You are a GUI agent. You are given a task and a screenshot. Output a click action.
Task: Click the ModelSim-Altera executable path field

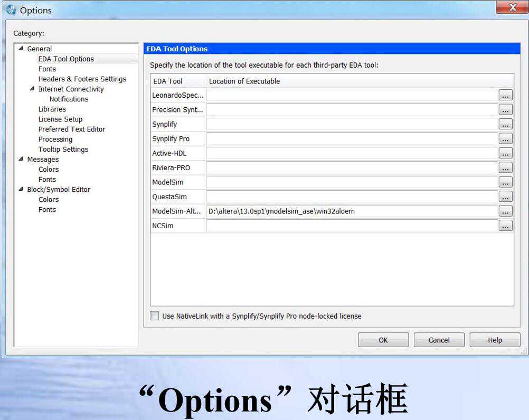click(x=352, y=211)
